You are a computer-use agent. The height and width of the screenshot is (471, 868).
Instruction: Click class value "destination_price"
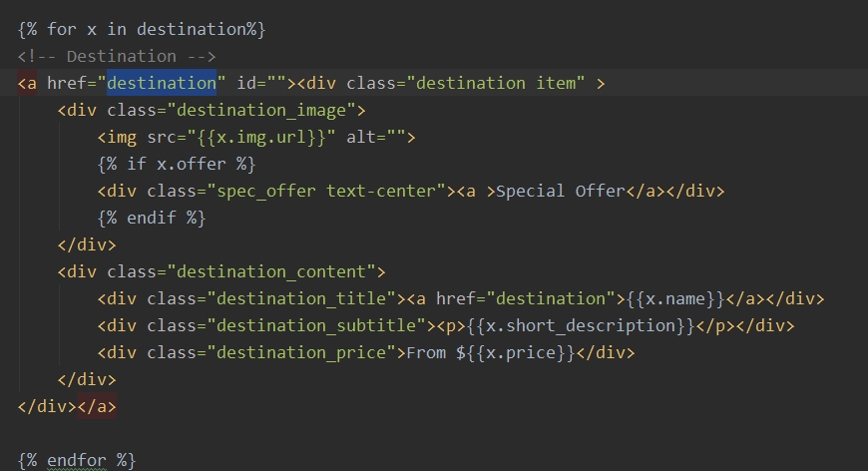tap(301, 352)
